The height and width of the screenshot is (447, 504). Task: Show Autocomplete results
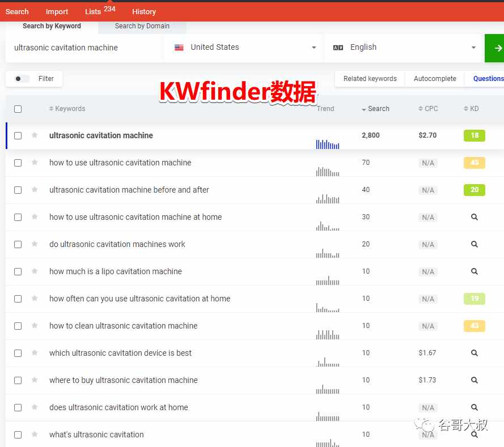coord(435,79)
